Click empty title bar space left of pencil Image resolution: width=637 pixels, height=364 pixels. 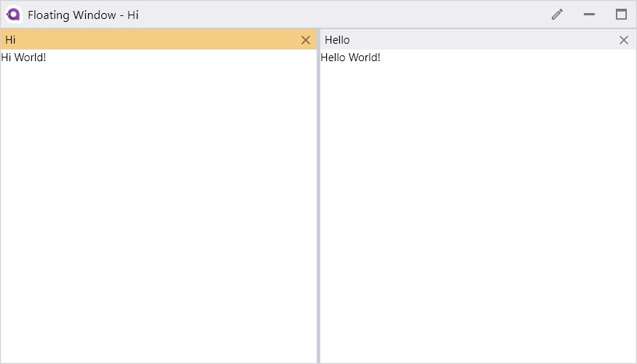pos(345,15)
